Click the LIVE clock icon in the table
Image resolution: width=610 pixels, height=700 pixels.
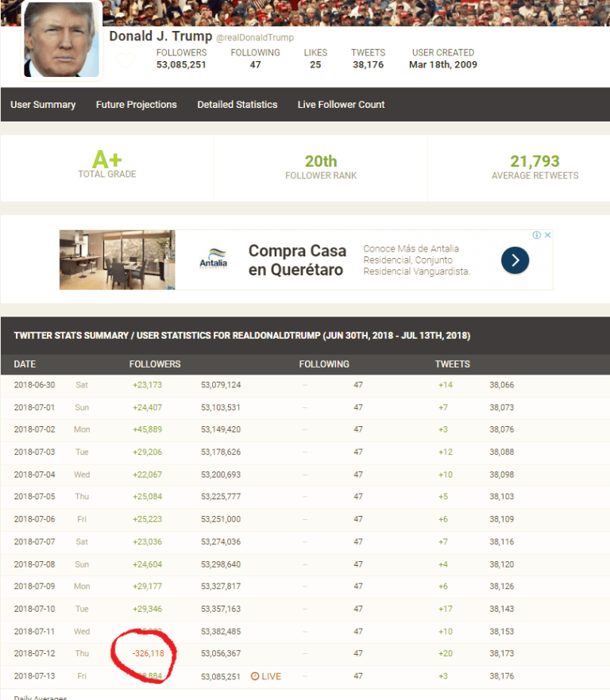[255, 676]
